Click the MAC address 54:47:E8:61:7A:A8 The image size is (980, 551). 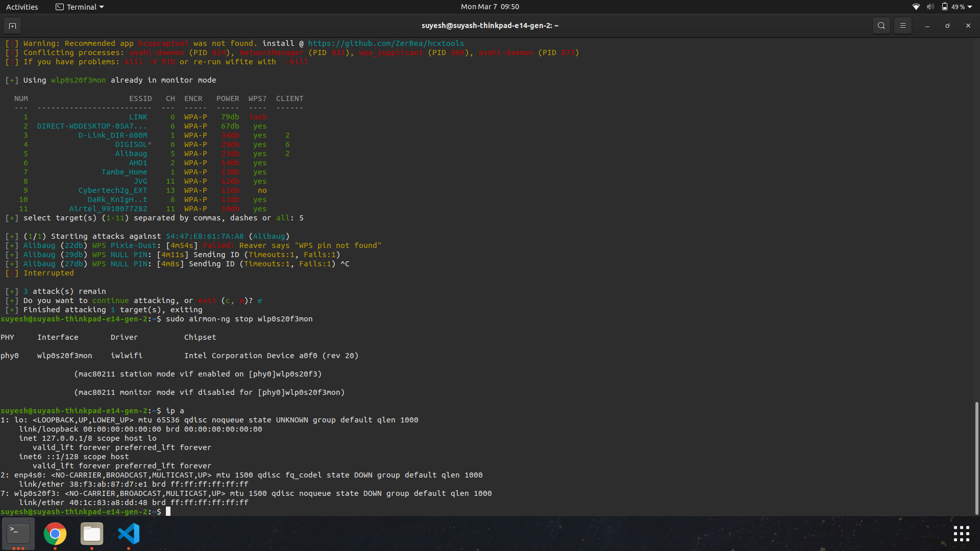tap(205, 236)
